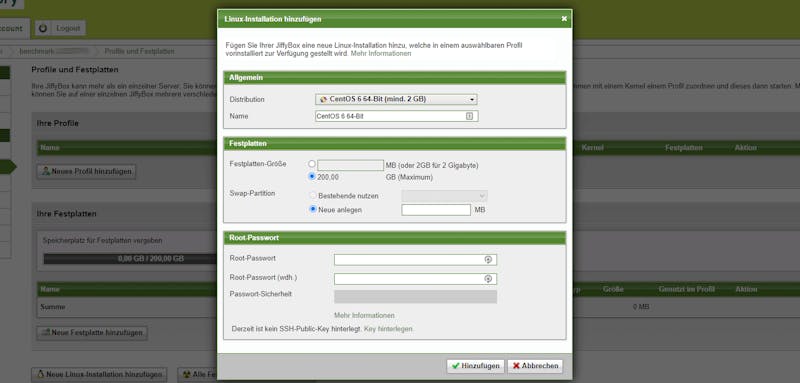Click the 0 MB sum value
This screenshot has width=800, height=383.
(x=640, y=307)
